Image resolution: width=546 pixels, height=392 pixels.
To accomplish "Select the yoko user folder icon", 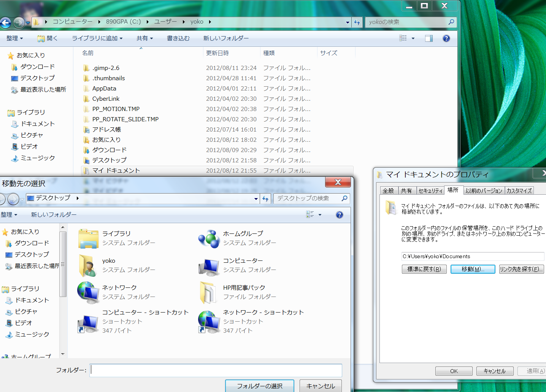I will [88, 265].
